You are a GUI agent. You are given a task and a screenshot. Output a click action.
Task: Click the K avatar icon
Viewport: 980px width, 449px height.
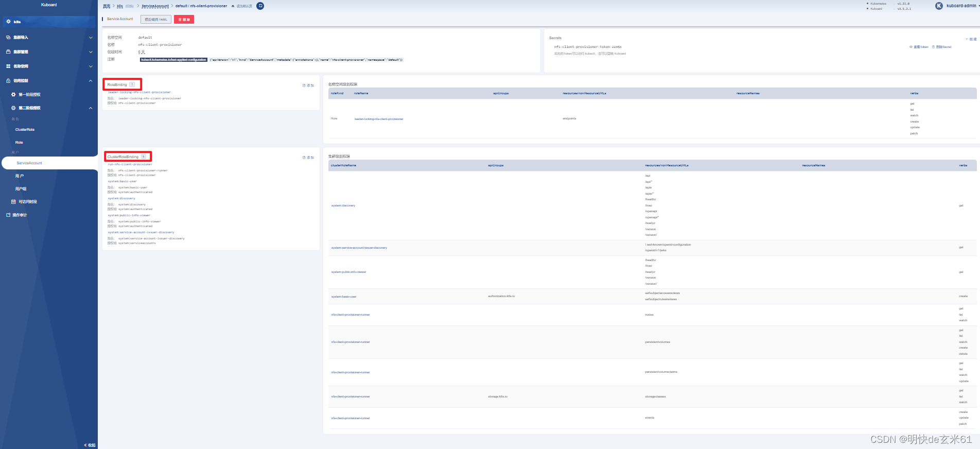tap(939, 6)
